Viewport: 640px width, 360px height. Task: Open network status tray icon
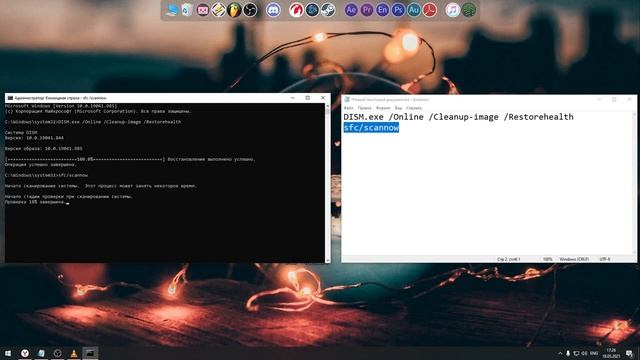576,353
